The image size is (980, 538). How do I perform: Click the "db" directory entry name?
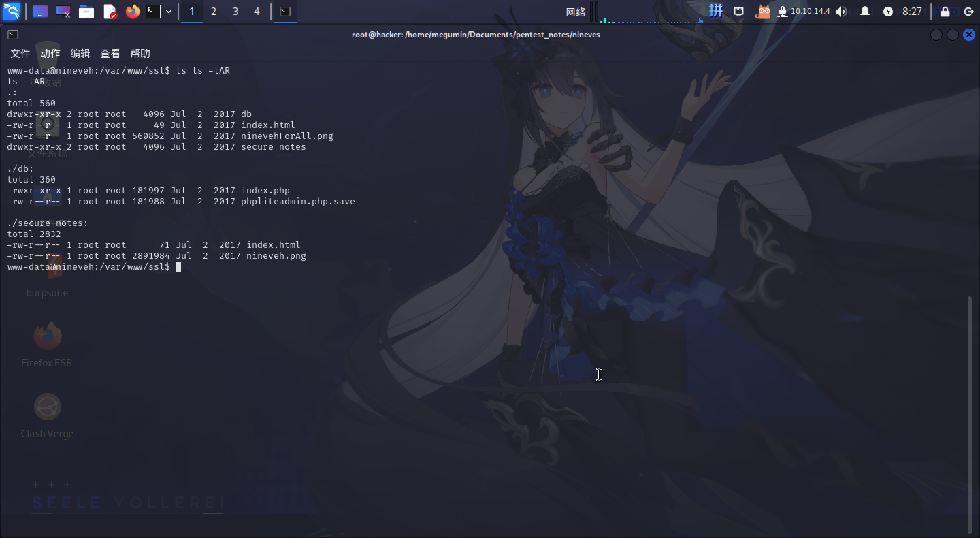(246, 114)
